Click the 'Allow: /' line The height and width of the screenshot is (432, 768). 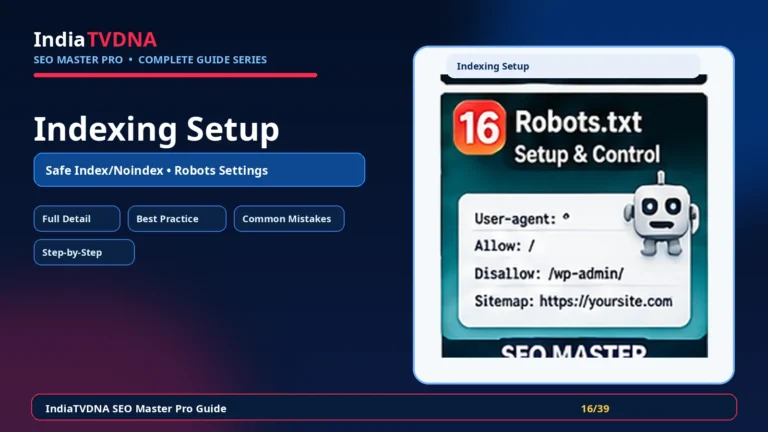504,246
